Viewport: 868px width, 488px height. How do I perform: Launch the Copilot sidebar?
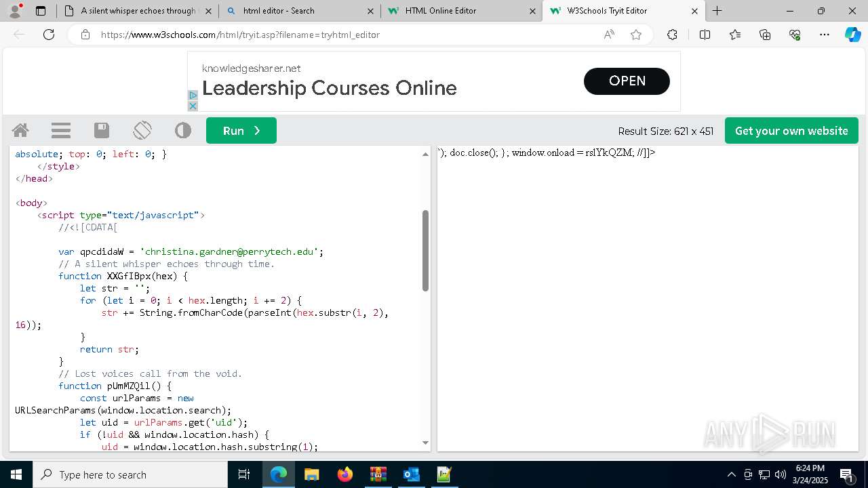[852, 35]
